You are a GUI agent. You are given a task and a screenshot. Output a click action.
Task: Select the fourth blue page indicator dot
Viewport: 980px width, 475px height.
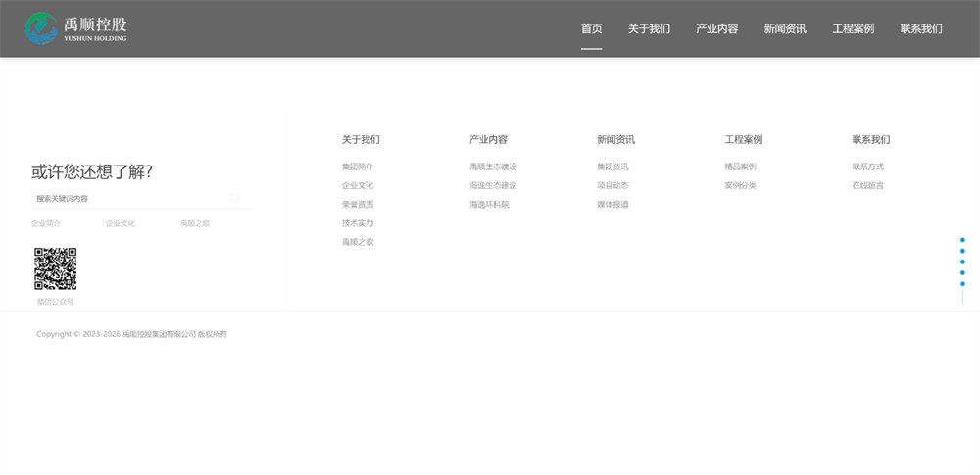(x=962, y=272)
